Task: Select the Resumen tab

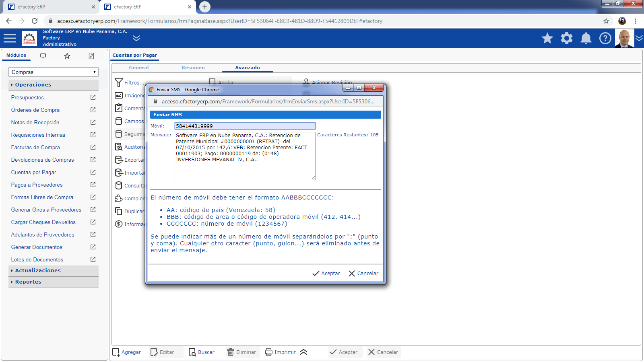Action: (x=193, y=68)
